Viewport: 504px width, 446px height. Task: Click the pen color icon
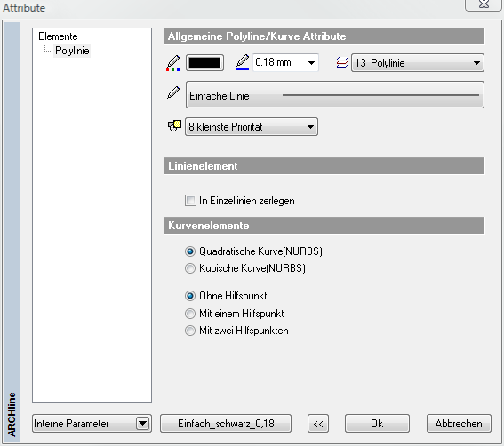[x=173, y=63]
